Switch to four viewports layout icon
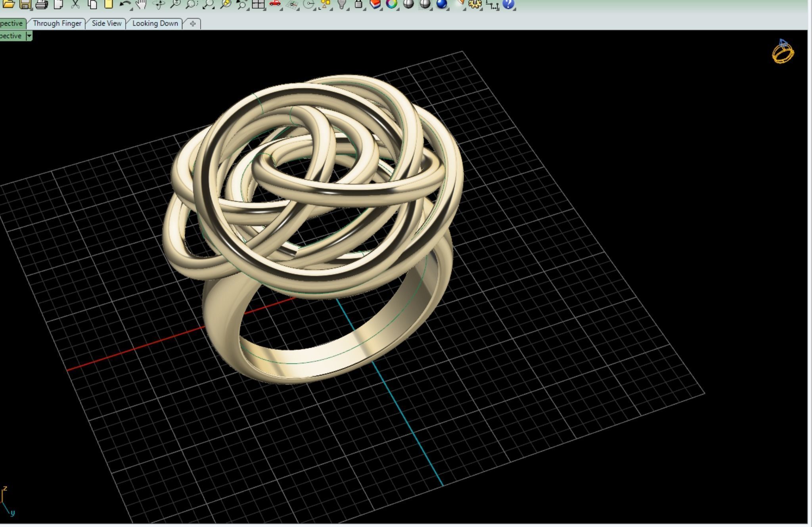812x527 pixels. pyautogui.click(x=259, y=4)
